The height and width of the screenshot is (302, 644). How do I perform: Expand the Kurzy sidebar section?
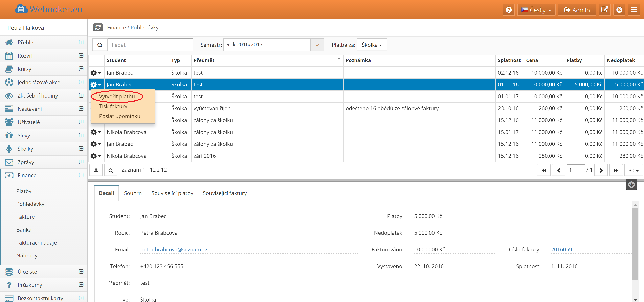click(x=81, y=69)
